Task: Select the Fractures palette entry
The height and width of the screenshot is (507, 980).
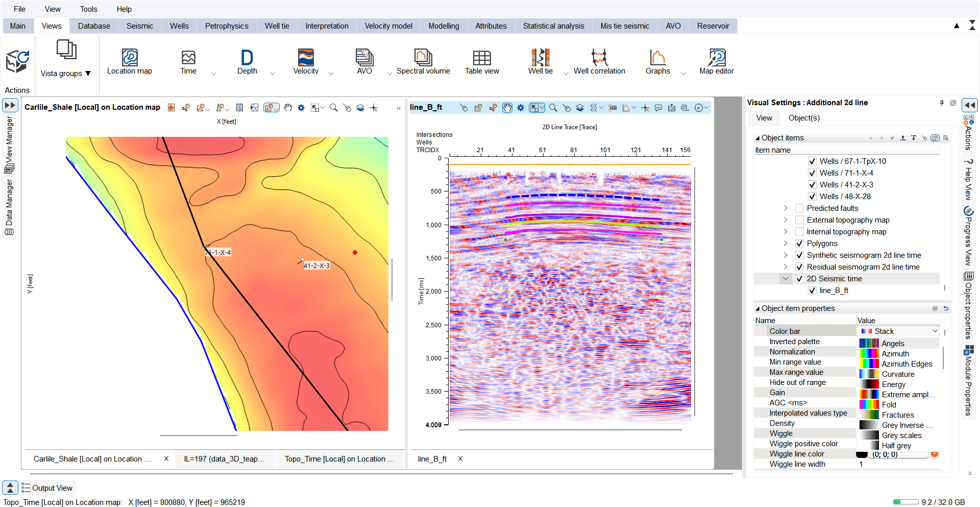Action: click(x=899, y=415)
